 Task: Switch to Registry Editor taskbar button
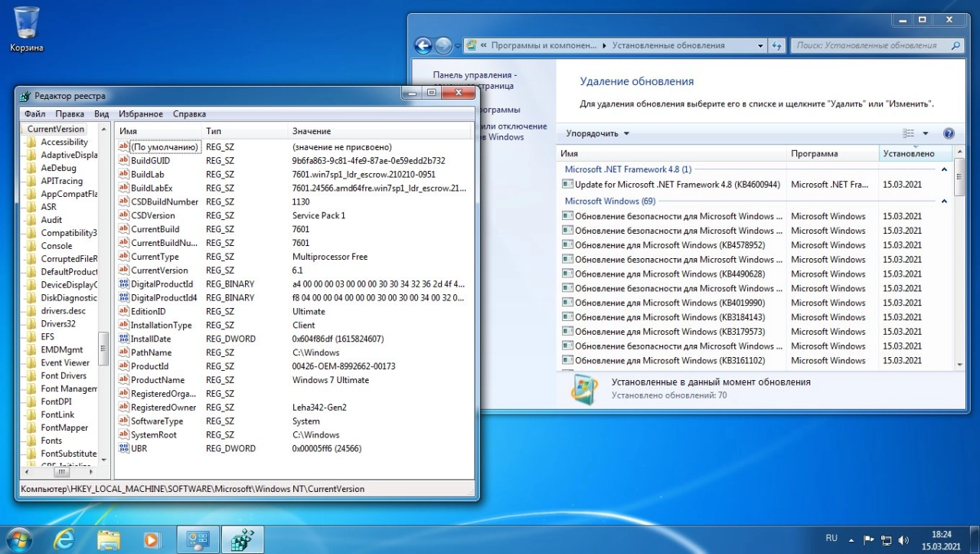point(243,540)
